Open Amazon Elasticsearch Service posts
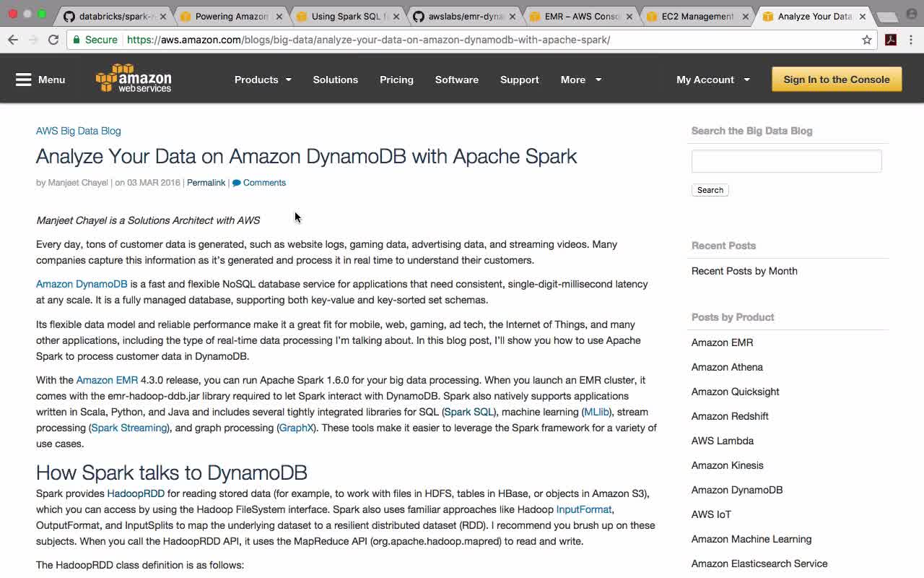The image size is (924, 578). (759, 564)
